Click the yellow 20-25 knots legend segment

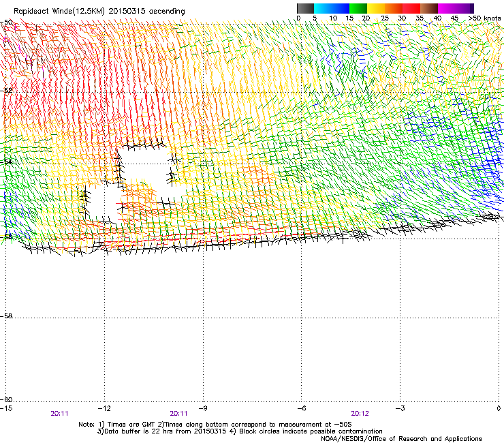(376, 8)
